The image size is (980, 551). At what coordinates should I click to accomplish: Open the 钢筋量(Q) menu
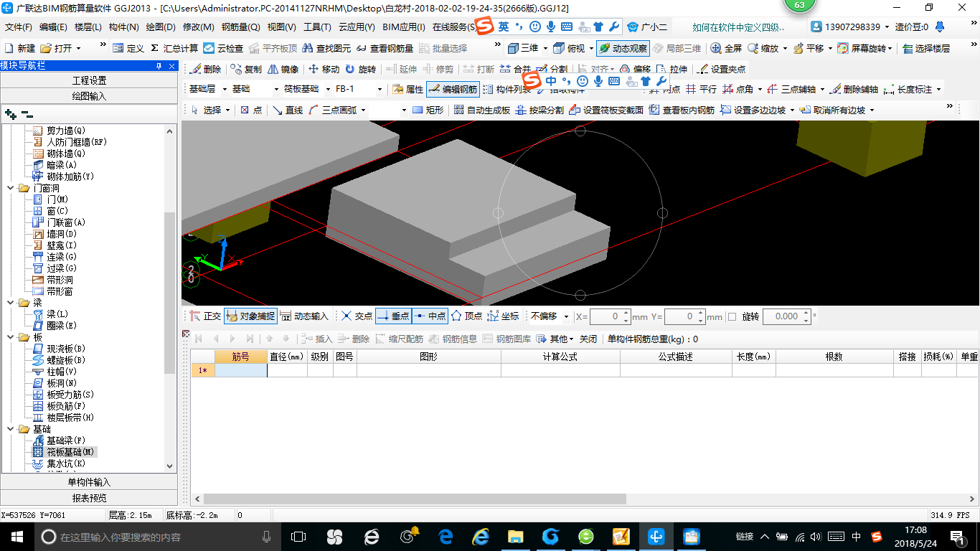[241, 27]
